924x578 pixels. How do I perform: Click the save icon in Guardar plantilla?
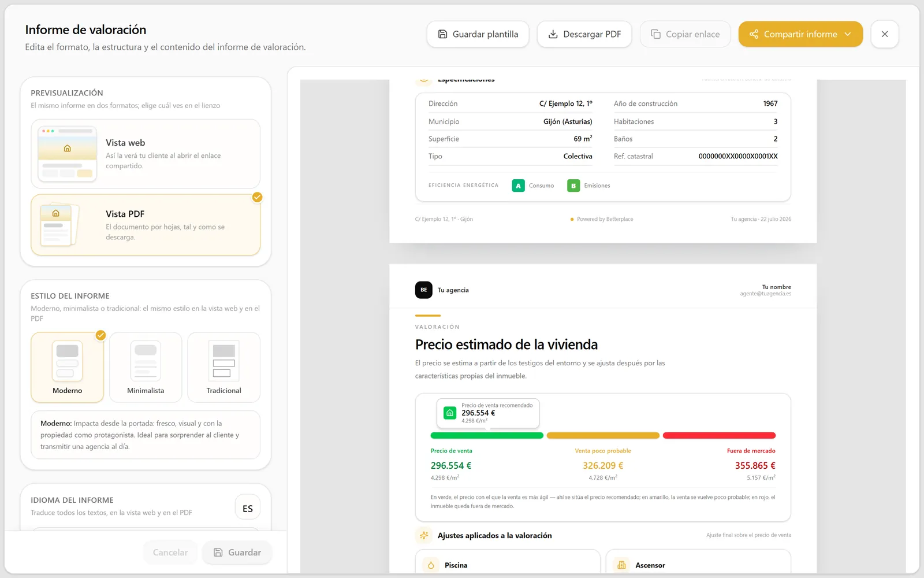pos(442,34)
